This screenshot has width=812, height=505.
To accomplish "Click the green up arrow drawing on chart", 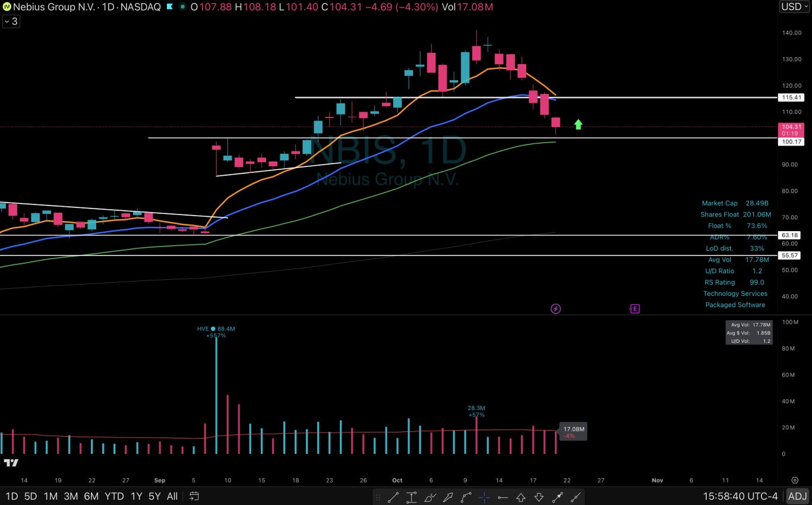I will pos(578,124).
